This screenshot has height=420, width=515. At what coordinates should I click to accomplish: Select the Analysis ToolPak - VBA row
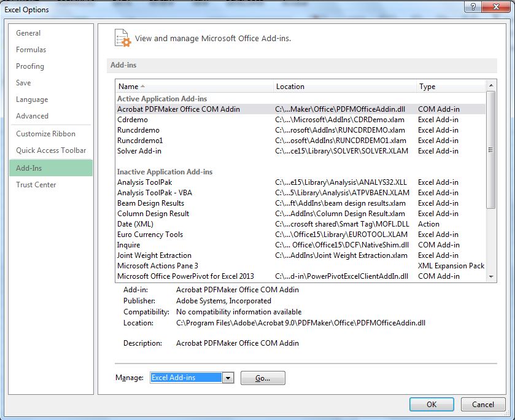coord(301,193)
